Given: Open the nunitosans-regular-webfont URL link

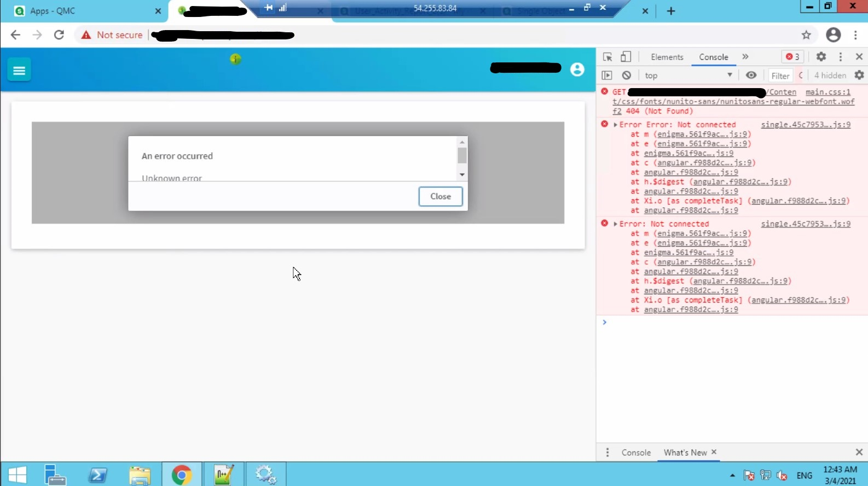Looking at the screenshot, I should pyautogui.click(x=733, y=101).
